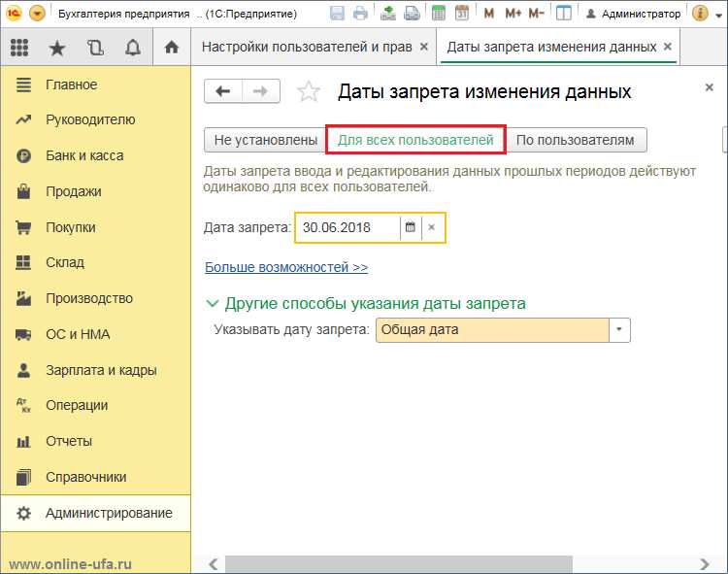Collapse Другие способы указания даты запрета

(213, 304)
